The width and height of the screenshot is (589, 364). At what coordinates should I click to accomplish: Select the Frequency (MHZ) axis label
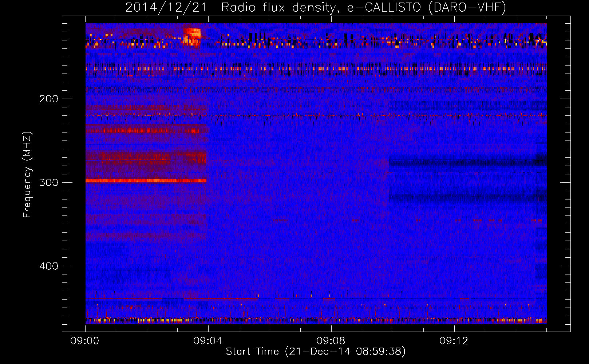(27, 175)
